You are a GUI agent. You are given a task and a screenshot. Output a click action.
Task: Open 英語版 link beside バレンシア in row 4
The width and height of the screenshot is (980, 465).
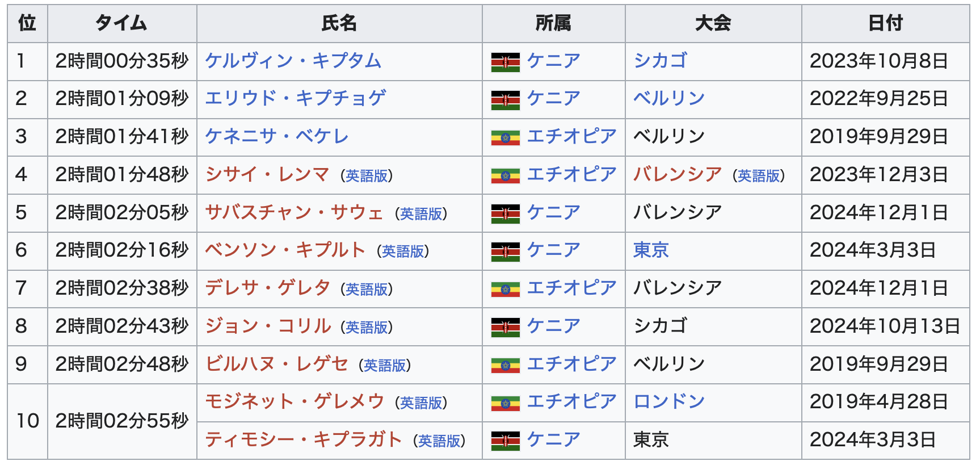click(759, 176)
